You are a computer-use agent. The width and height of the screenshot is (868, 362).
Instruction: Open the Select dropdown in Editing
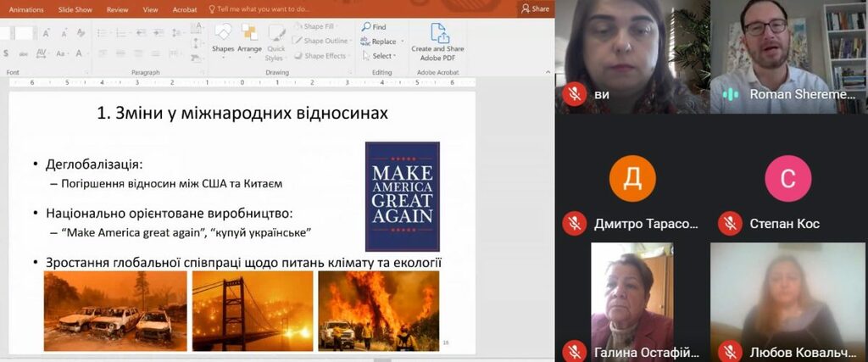[x=378, y=56]
